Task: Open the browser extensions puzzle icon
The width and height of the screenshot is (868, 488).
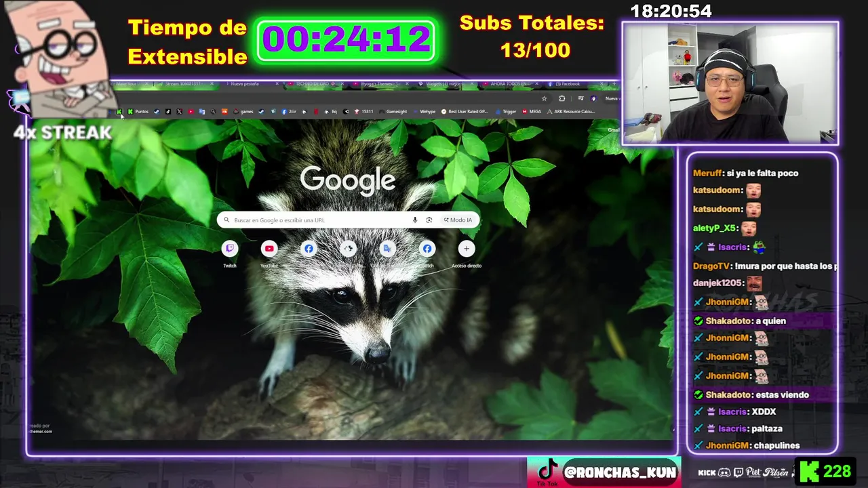Action: [x=561, y=98]
